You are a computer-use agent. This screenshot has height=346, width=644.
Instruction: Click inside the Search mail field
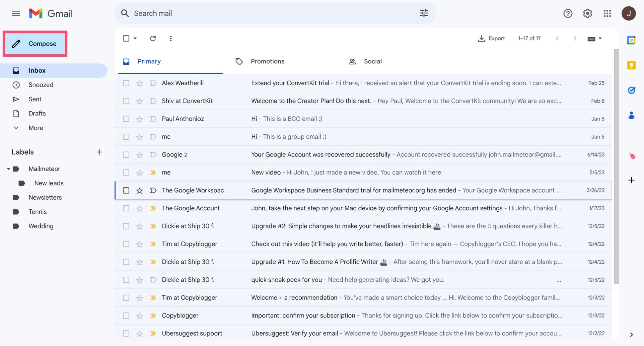click(x=232, y=13)
